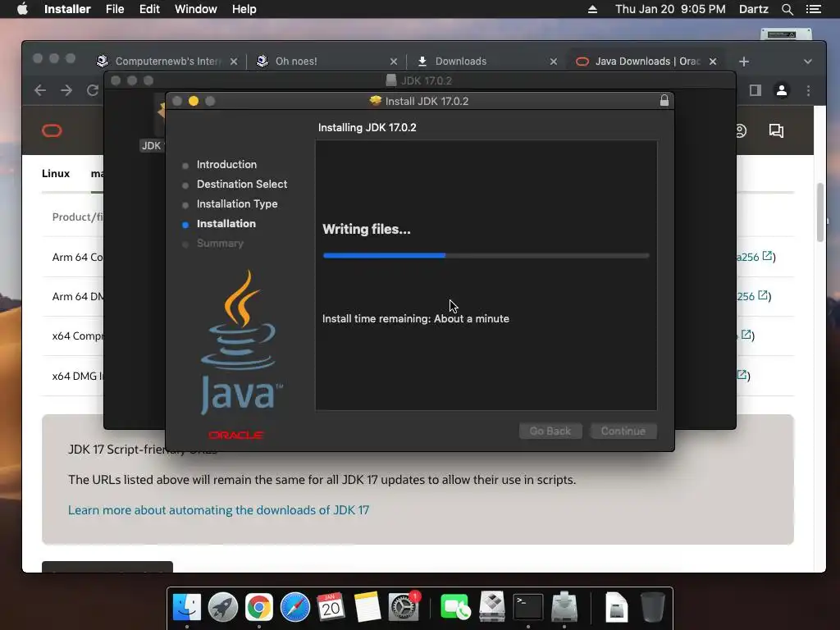Open the Window menu
Image resolution: width=840 pixels, height=630 pixels.
[x=195, y=9]
